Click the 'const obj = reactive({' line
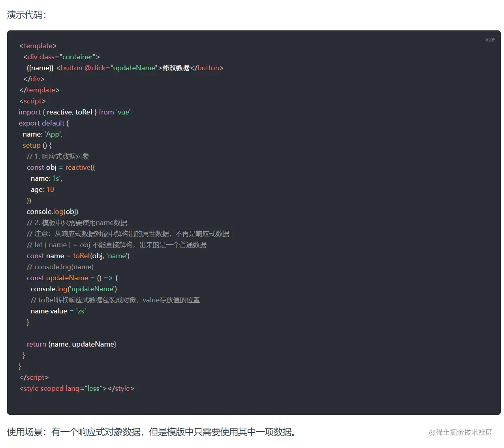Screen dimensions: 504x448 coord(61,167)
